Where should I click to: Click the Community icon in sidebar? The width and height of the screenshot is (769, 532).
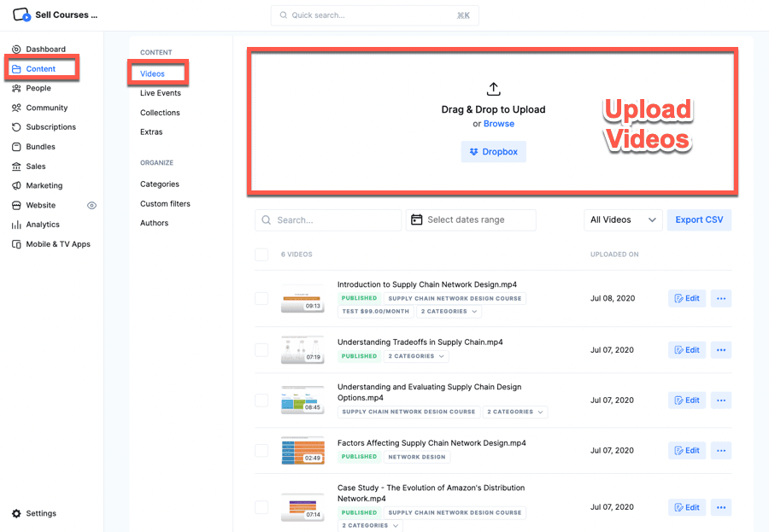pos(17,108)
